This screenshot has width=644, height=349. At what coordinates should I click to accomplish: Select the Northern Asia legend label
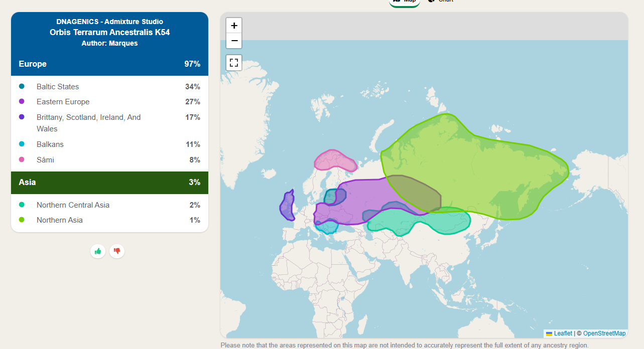pyautogui.click(x=60, y=220)
